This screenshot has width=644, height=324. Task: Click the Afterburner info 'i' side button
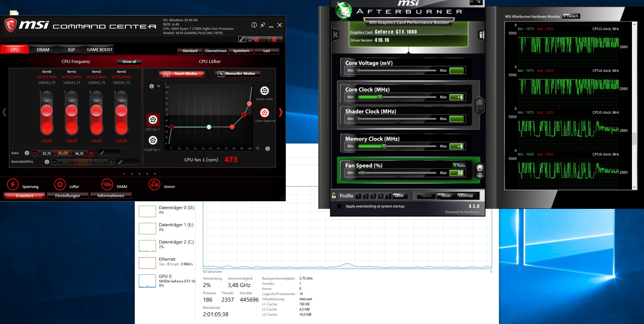(x=481, y=35)
